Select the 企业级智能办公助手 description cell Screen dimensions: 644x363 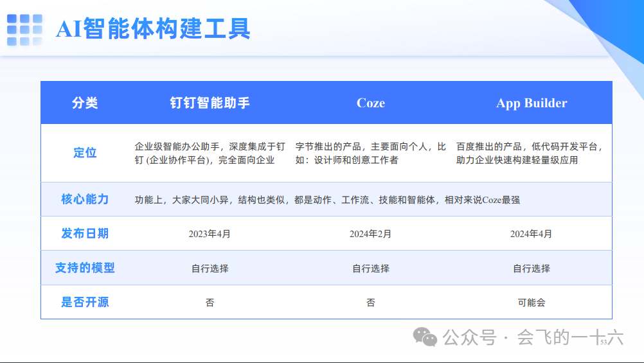point(210,153)
